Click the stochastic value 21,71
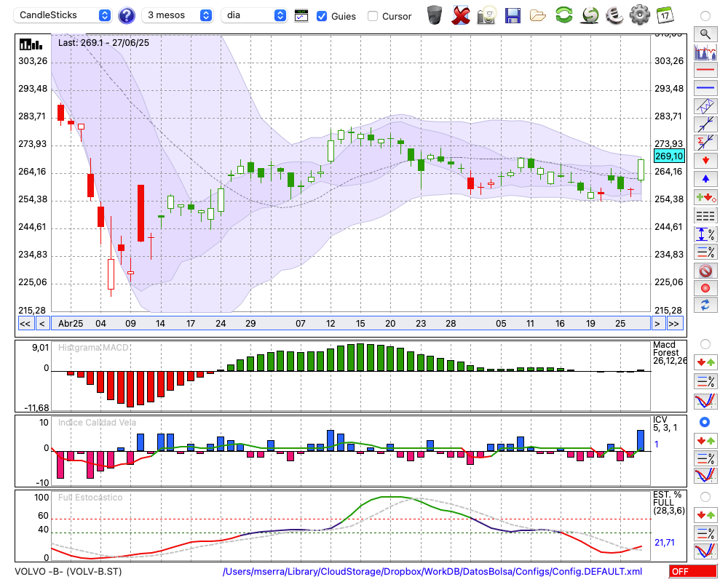Viewport: 728px width, 582px height. [x=665, y=543]
